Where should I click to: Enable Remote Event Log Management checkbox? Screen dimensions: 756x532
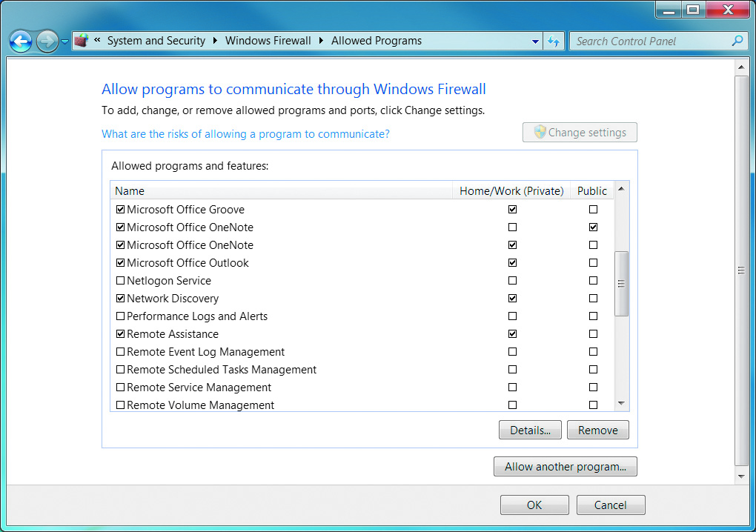tap(121, 352)
